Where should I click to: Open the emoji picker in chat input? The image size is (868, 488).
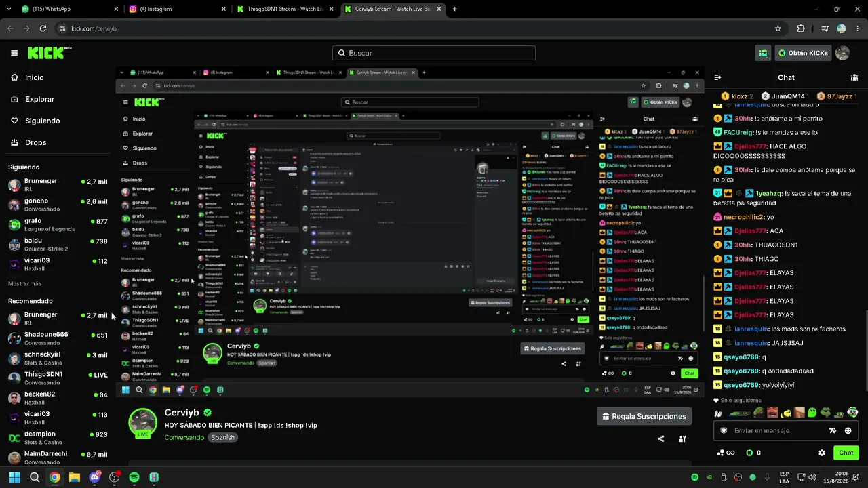click(848, 430)
